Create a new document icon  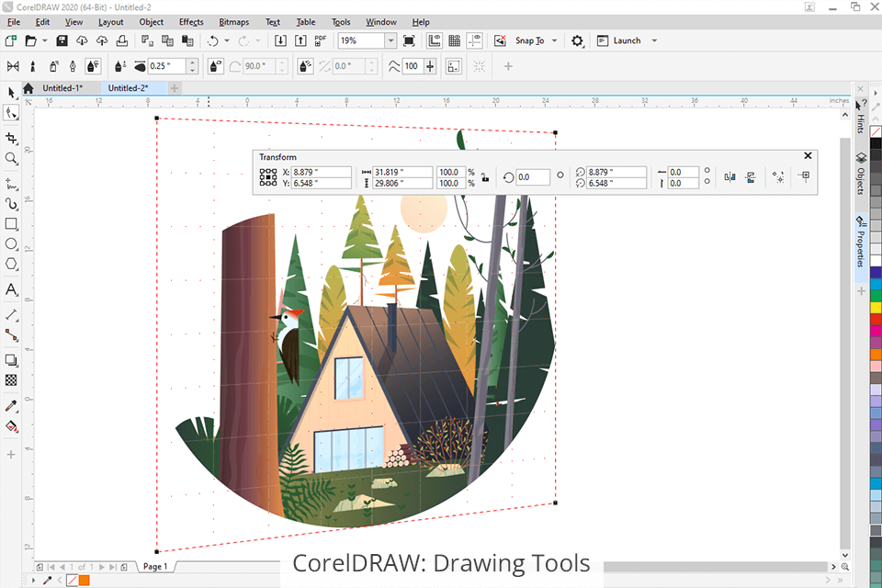click(11, 40)
